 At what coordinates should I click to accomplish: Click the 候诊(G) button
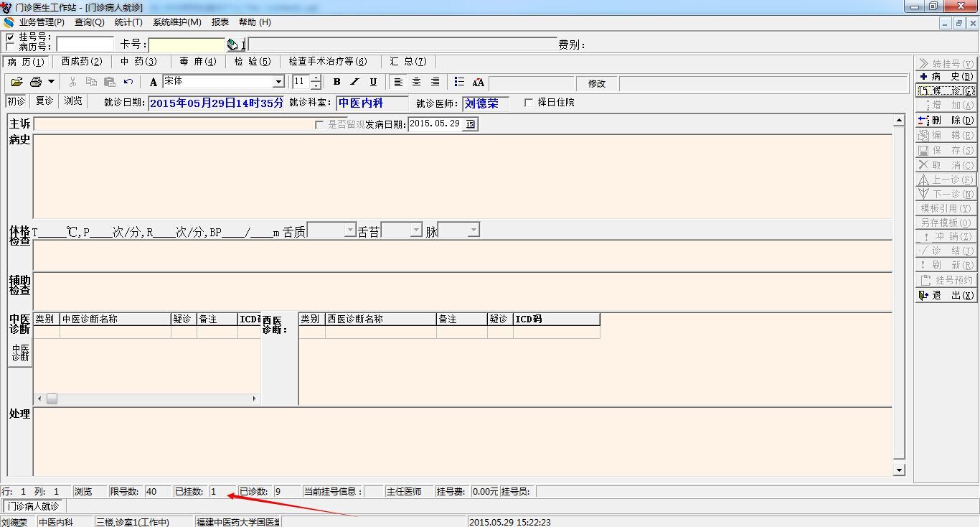(x=946, y=91)
